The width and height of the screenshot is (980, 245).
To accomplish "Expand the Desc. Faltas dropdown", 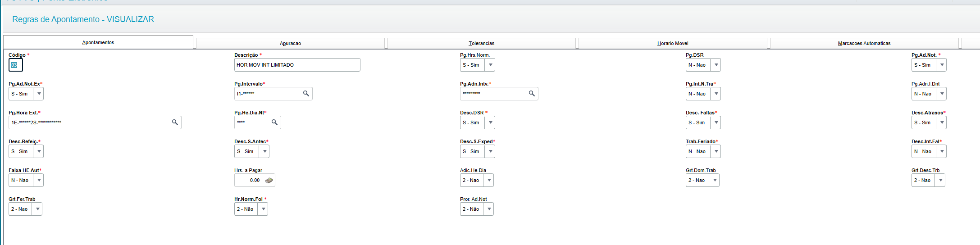I will 716,122.
